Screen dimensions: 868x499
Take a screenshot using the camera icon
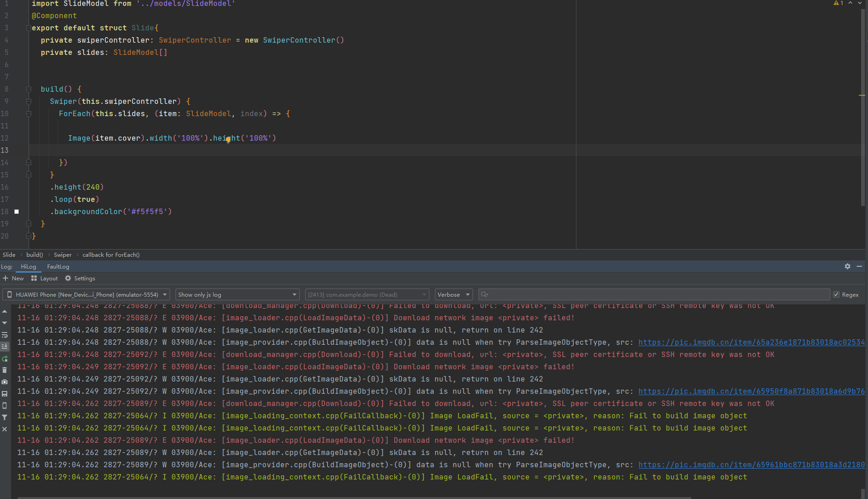tap(5, 382)
